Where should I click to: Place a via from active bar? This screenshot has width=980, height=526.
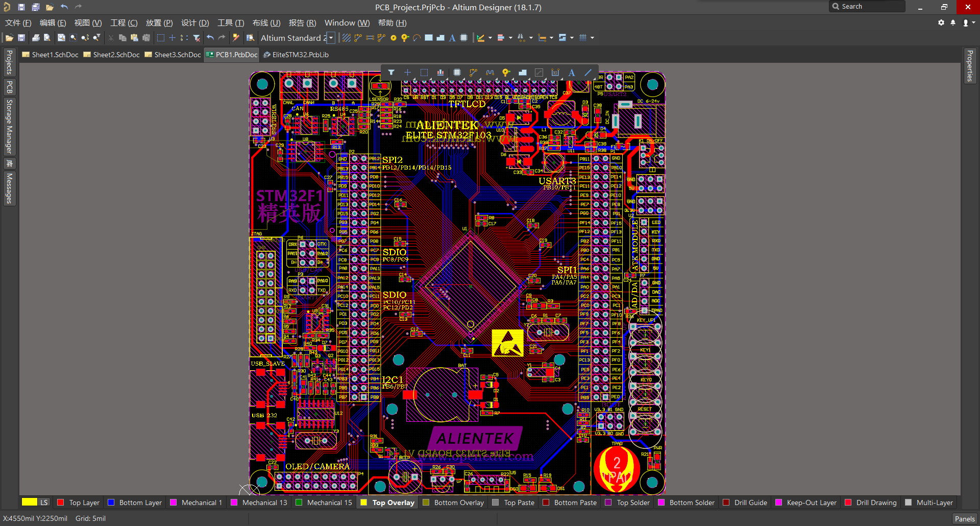coord(506,73)
